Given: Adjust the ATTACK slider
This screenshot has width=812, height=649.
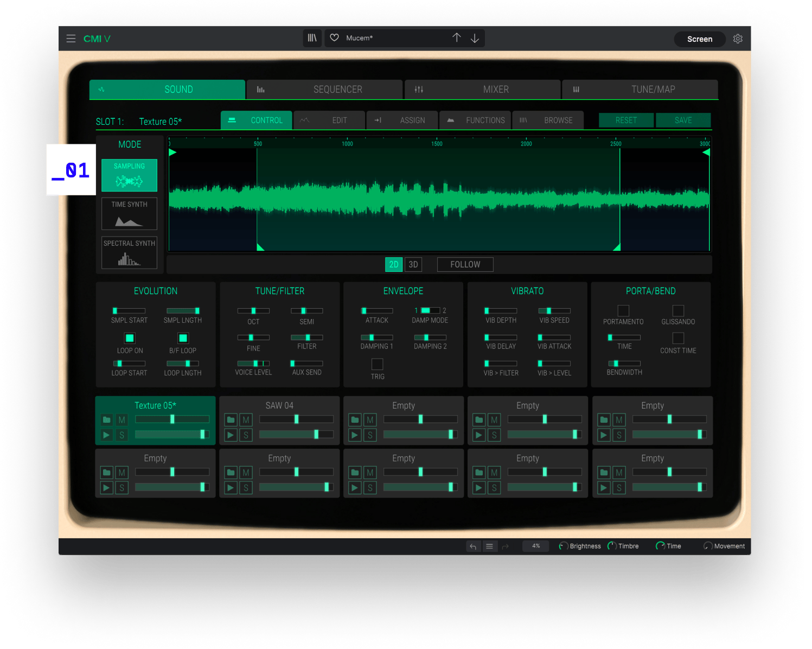Looking at the screenshot, I should 377,311.
